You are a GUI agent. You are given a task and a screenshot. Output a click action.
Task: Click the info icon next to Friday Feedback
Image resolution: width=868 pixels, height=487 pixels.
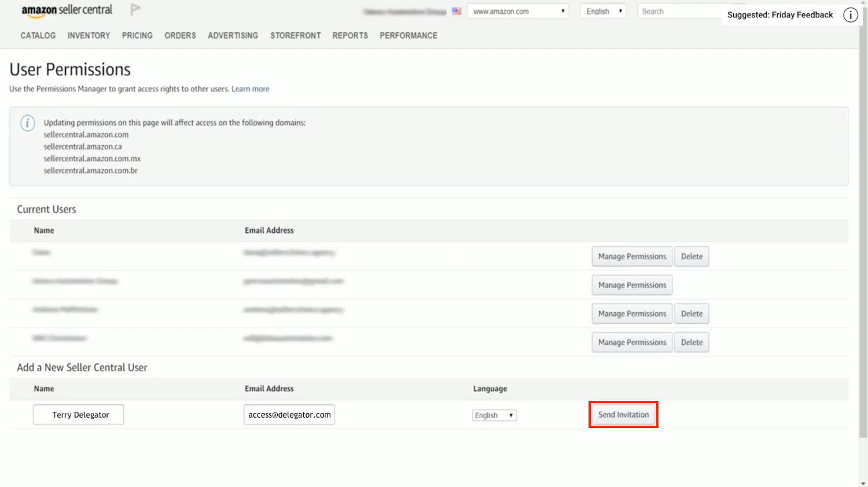850,15
